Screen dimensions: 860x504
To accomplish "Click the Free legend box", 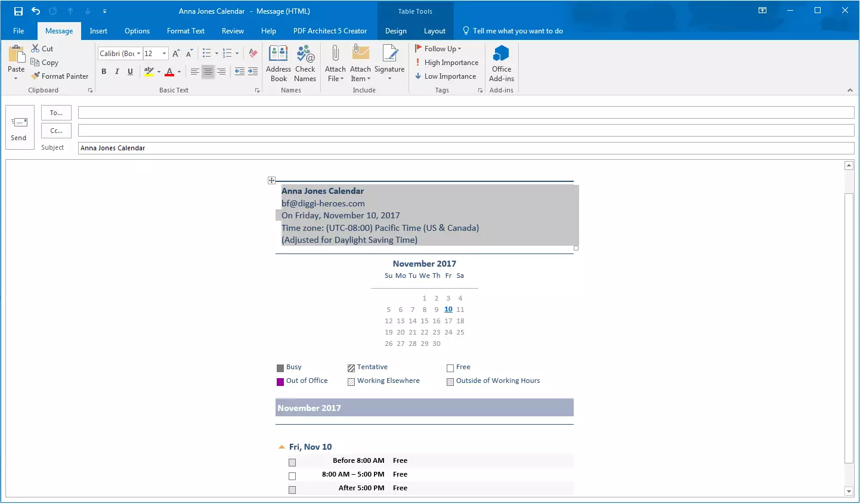I will [x=450, y=368].
